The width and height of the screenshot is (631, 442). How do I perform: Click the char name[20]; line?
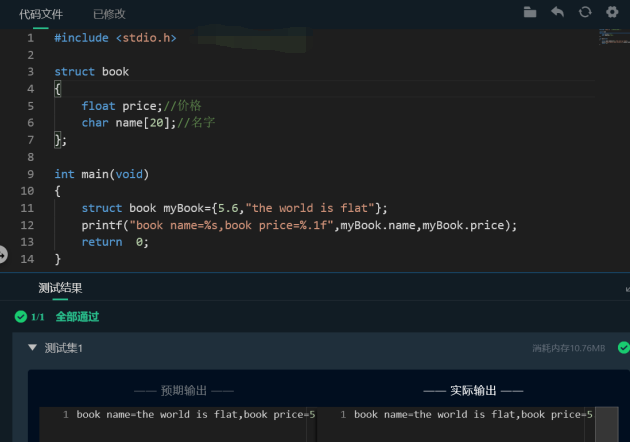pos(129,123)
